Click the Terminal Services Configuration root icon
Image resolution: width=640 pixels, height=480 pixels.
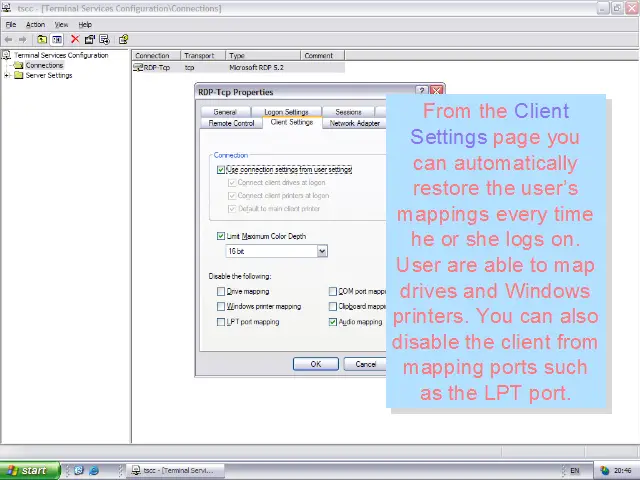[7, 55]
